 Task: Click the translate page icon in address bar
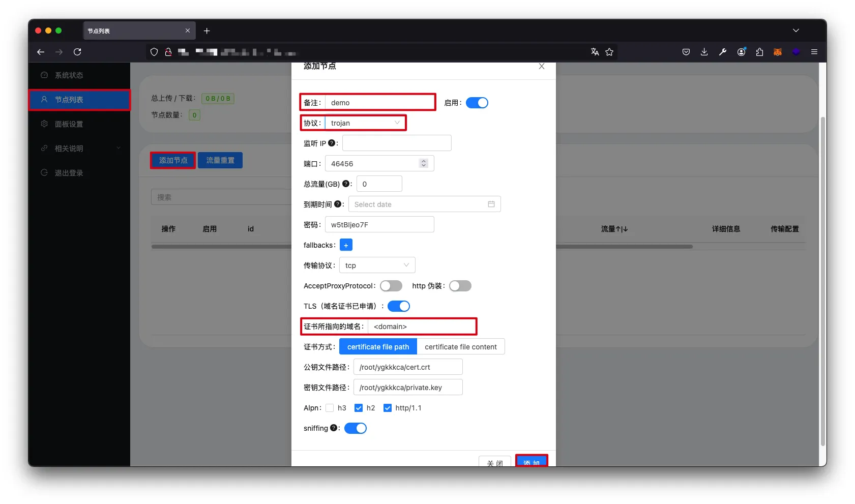595,52
